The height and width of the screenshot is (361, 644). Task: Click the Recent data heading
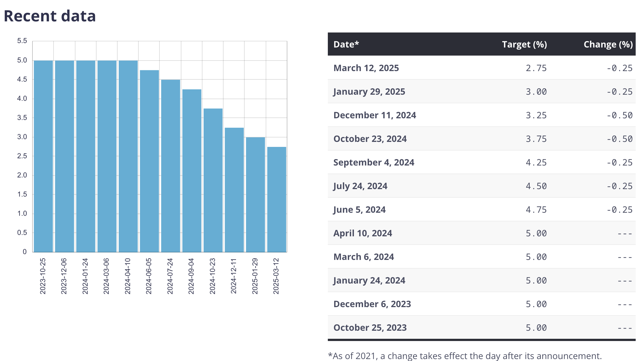(50, 16)
